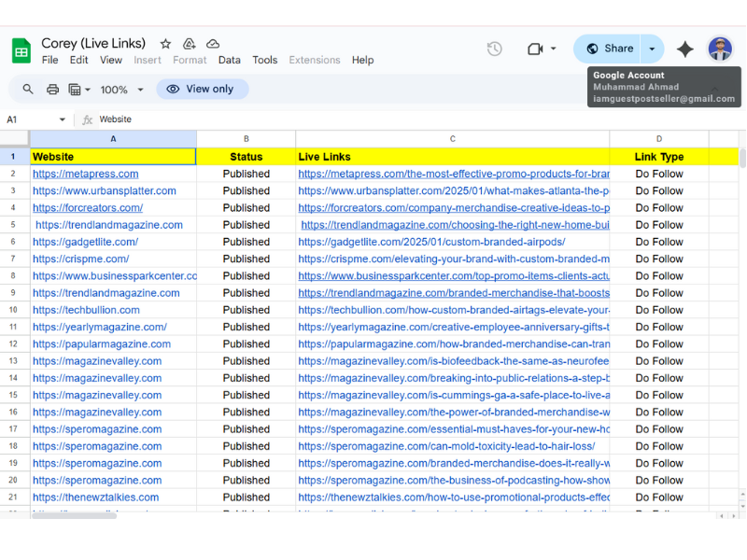
Task: Star the Corey (Live Links) document
Action: (x=165, y=44)
